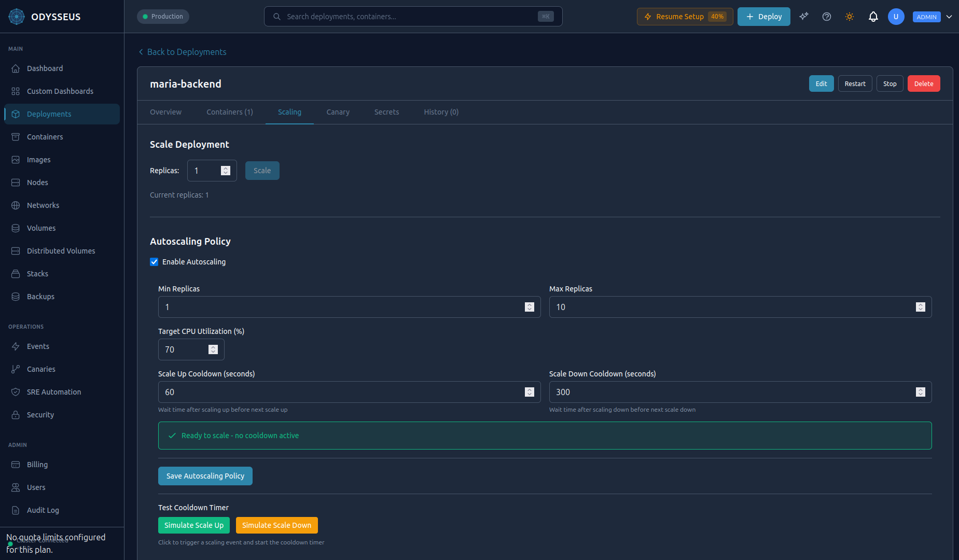
Task: Select the SRE Automation sidebar icon
Action: (x=16, y=391)
